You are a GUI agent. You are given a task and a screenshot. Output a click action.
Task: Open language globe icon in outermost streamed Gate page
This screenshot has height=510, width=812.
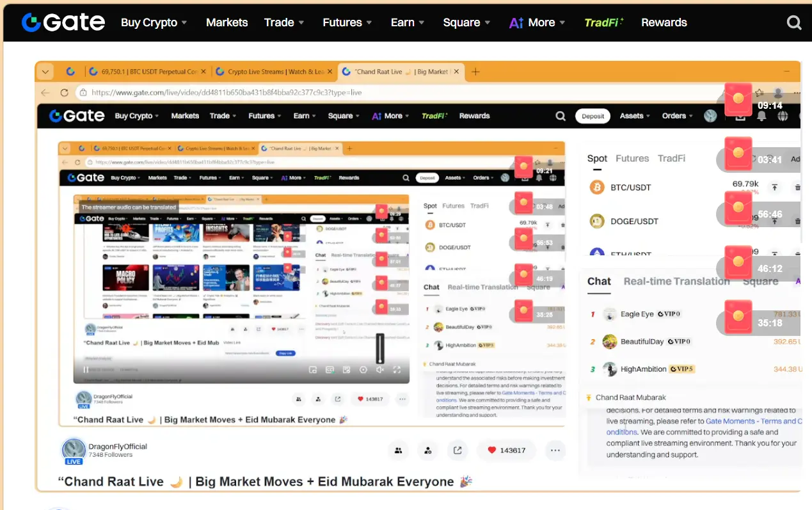783,116
